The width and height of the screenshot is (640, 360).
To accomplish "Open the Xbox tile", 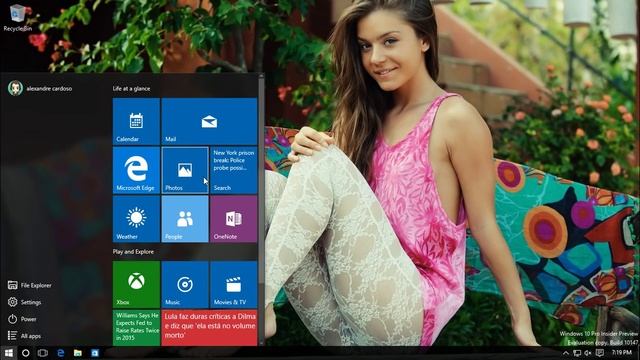I will coord(136,284).
